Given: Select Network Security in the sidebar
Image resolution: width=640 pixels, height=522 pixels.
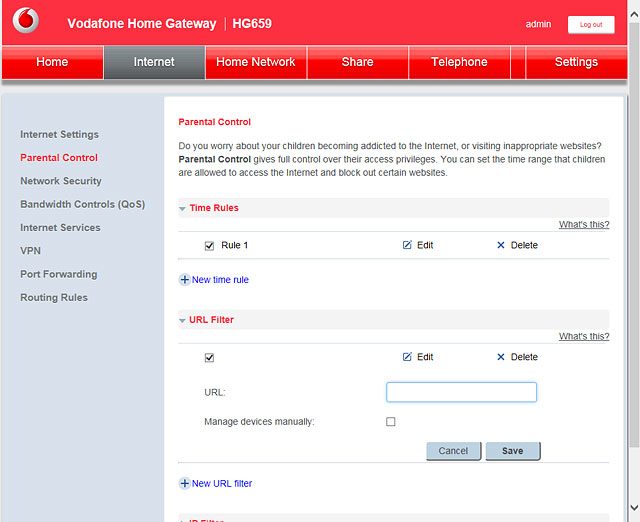Looking at the screenshot, I should click(x=61, y=181).
